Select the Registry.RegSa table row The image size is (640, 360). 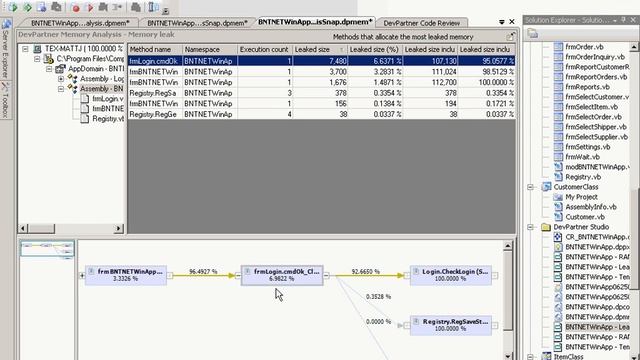pos(322,93)
